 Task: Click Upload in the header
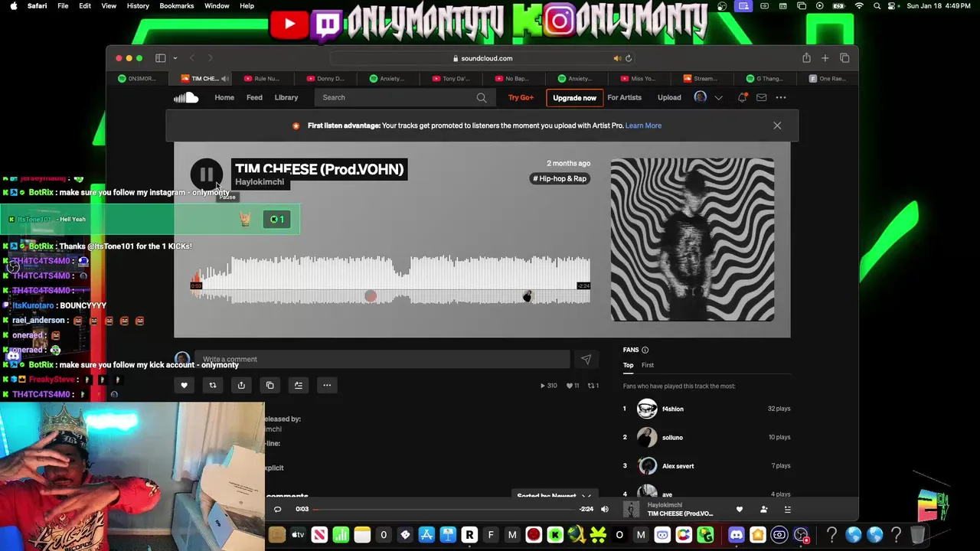point(669,97)
